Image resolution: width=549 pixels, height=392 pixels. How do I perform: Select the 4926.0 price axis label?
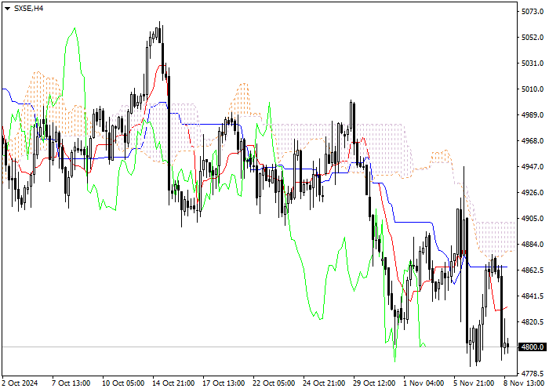coord(533,193)
